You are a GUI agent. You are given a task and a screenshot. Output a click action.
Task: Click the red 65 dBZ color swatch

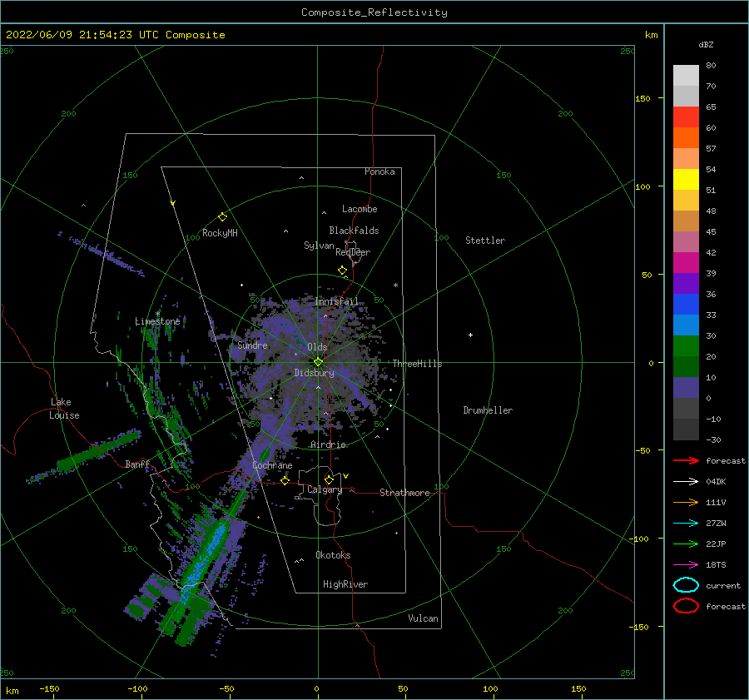(x=686, y=117)
